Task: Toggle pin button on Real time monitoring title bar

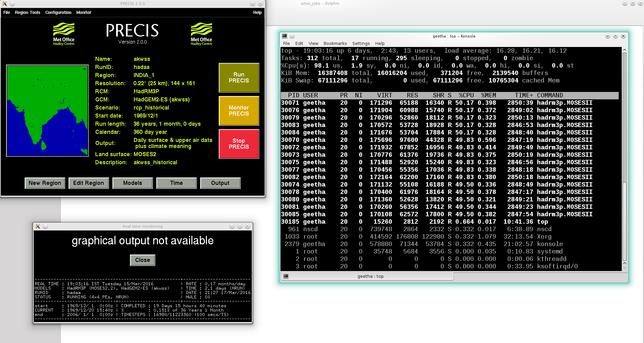Action: [x=45, y=226]
